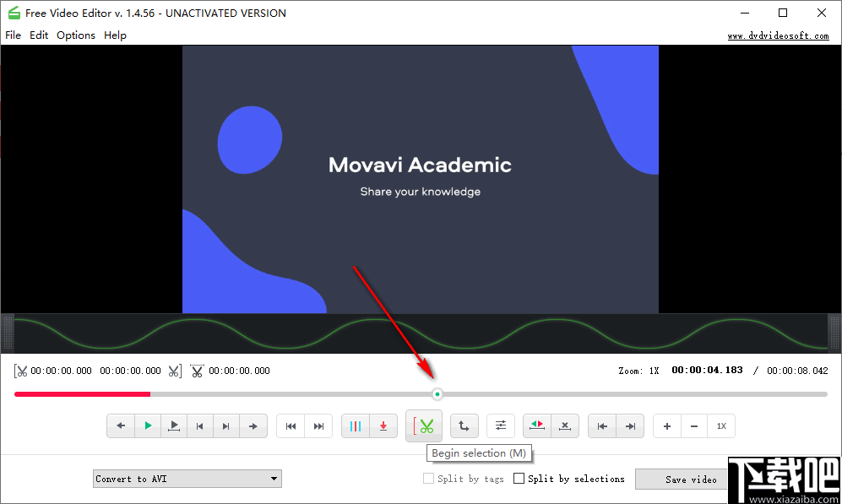Select the Begin selection scissors tool
This screenshot has width=842, height=504.
pyautogui.click(x=423, y=425)
